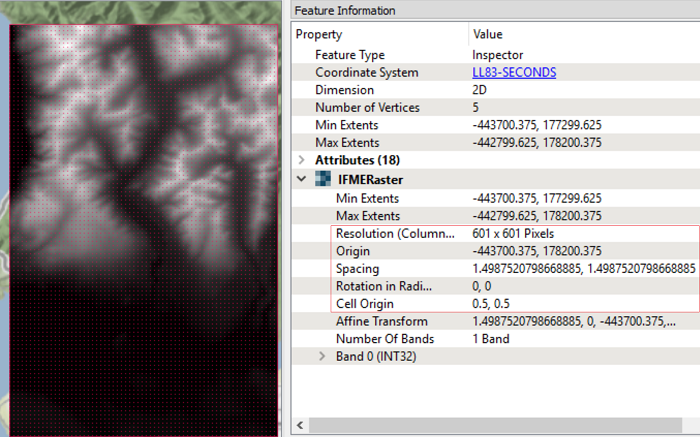The height and width of the screenshot is (437, 700).
Task: Select the Spacing property label
Action: (357, 269)
